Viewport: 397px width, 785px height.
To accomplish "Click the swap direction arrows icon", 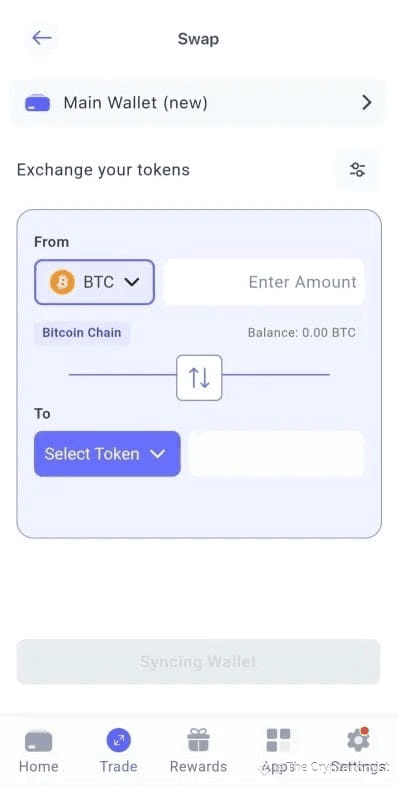I will coord(199,378).
